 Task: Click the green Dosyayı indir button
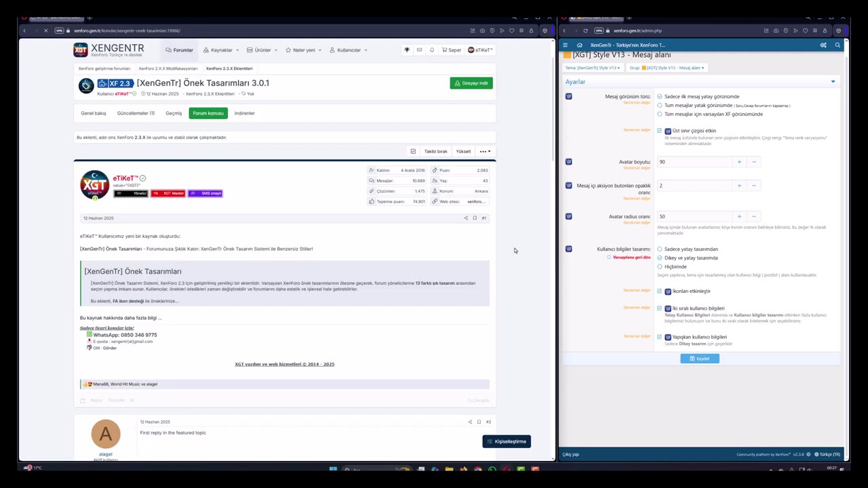tap(471, 83)
